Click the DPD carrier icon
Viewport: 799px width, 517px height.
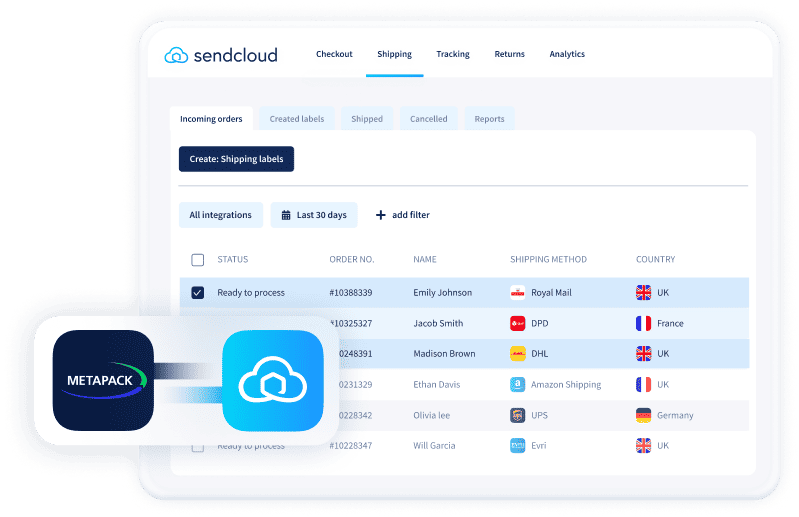click(x=518, y=323)
